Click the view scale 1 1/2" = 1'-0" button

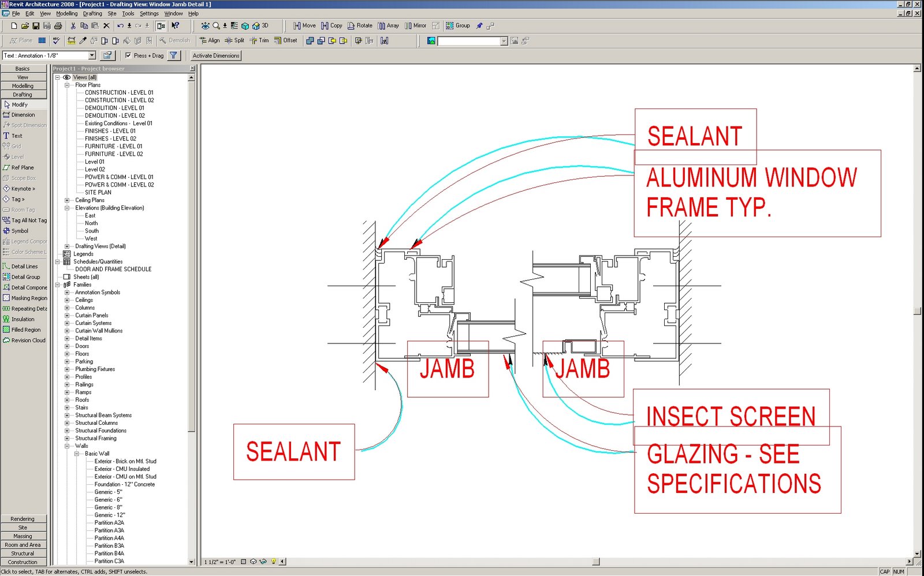[220, 562]
